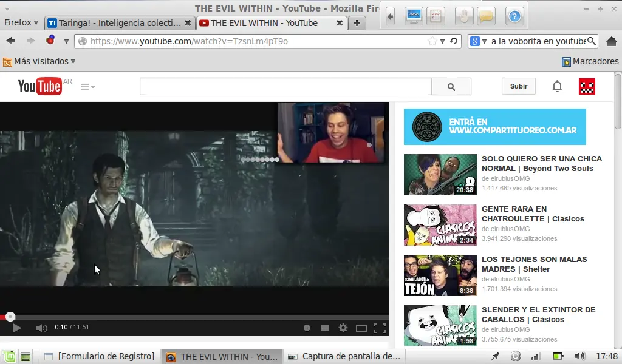Click YouTube search magnifier button
The height and width of the screenshot is (364, 622).
click(x=451, y=87)
